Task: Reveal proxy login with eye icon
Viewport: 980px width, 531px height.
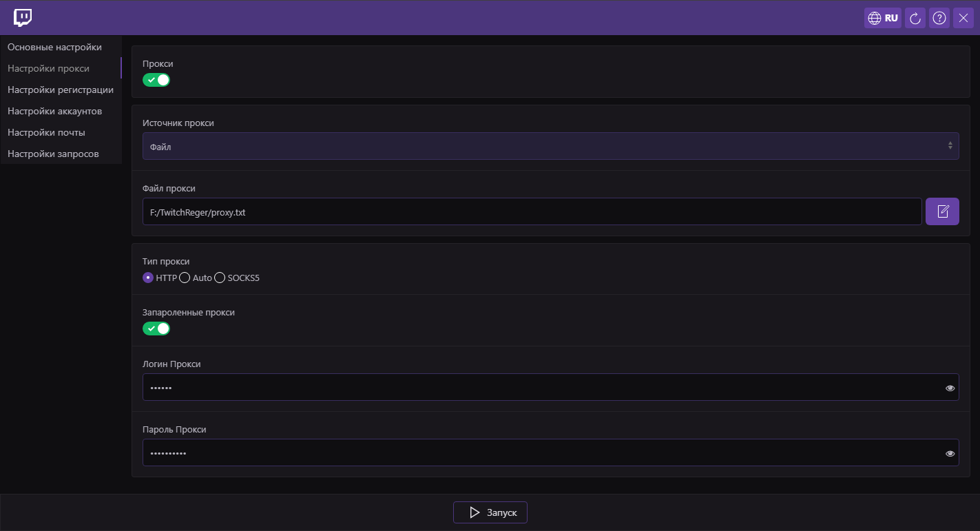Action: pos(950,388)
